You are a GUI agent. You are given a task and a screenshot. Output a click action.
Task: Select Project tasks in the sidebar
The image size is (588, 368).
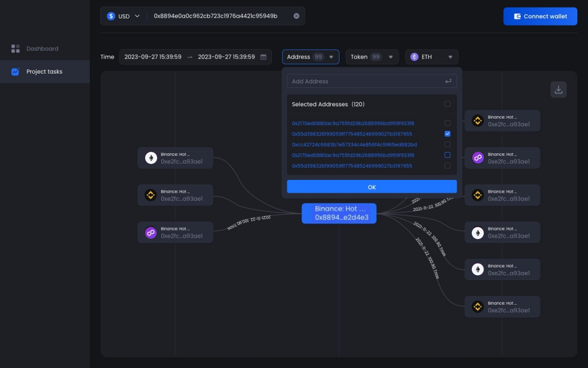(x=44, y=72)
